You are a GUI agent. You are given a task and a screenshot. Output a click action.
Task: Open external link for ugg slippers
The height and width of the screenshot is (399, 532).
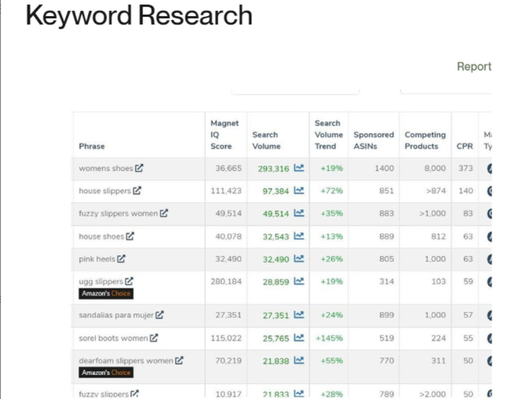click(129, 281)
